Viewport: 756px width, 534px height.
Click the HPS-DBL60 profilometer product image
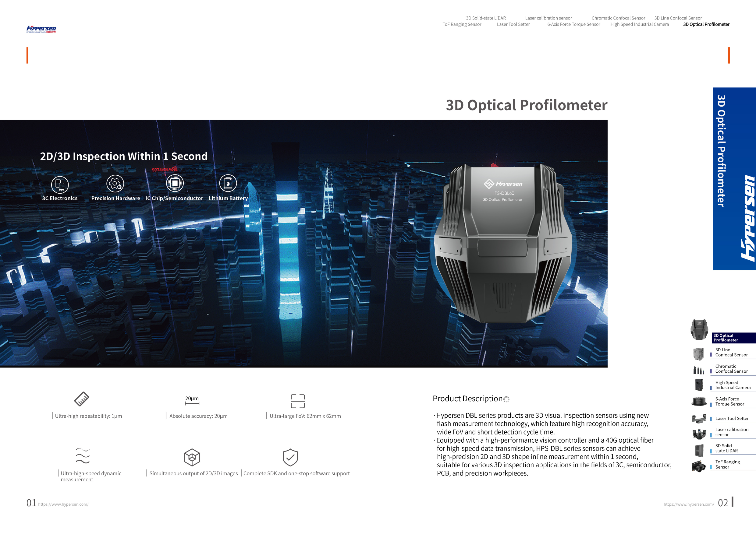[x=503, y=244]
